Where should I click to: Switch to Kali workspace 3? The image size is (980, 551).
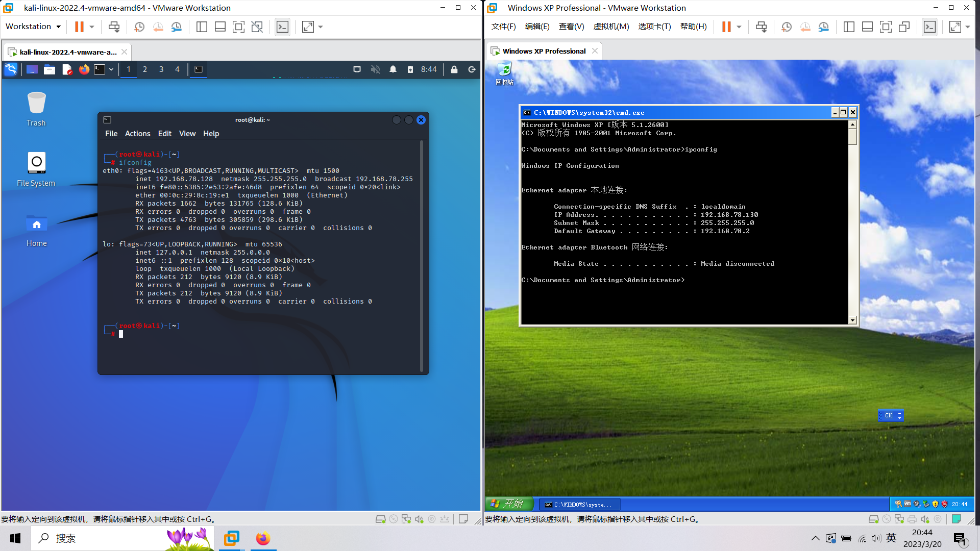click(x=161, y=69)
